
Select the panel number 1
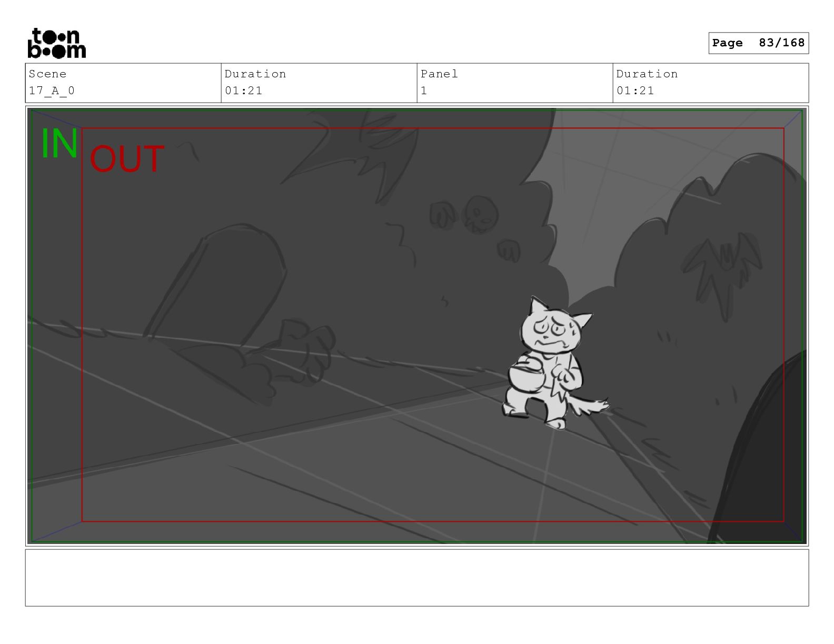coord(424,90)
